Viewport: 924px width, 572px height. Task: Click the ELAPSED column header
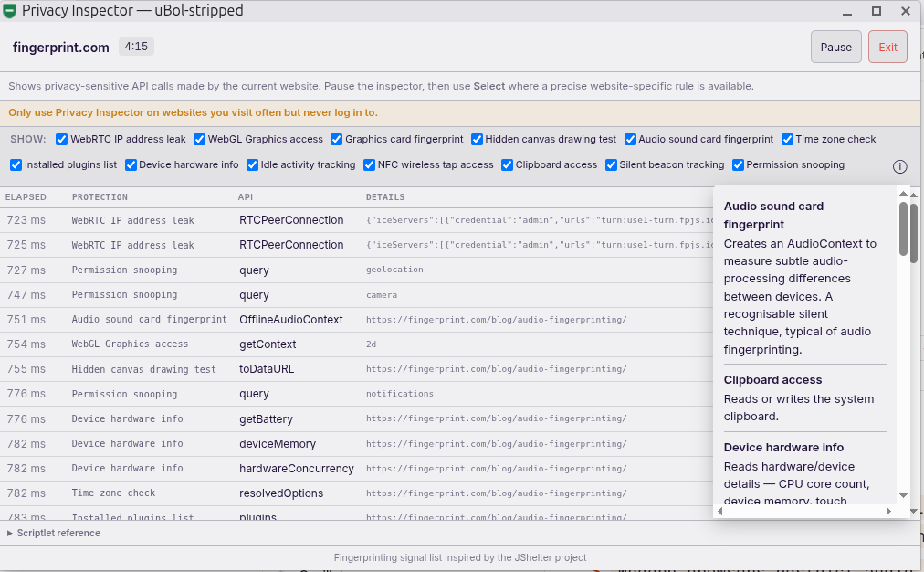click(x=26, y=197)
